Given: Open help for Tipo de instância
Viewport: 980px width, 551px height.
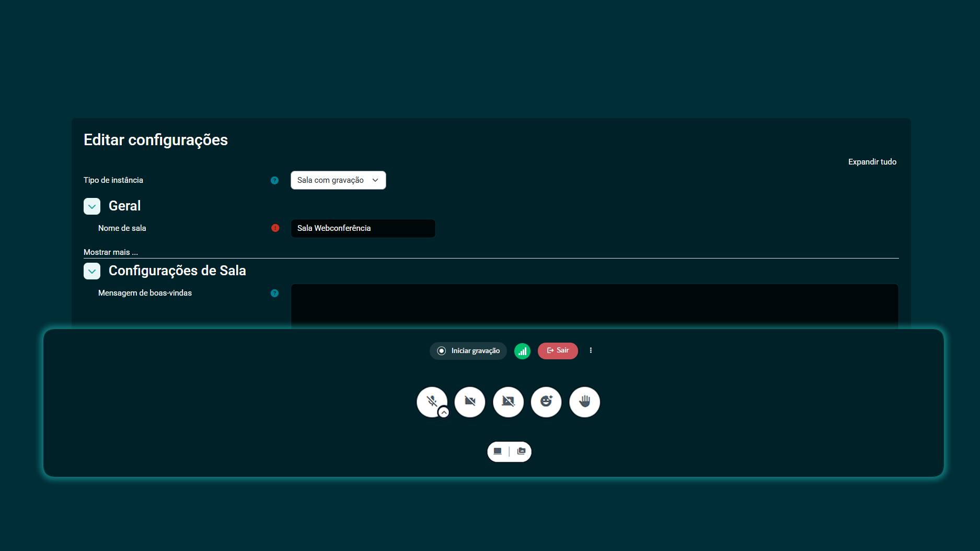Looking at the screenshot, I should click(274, 180).
